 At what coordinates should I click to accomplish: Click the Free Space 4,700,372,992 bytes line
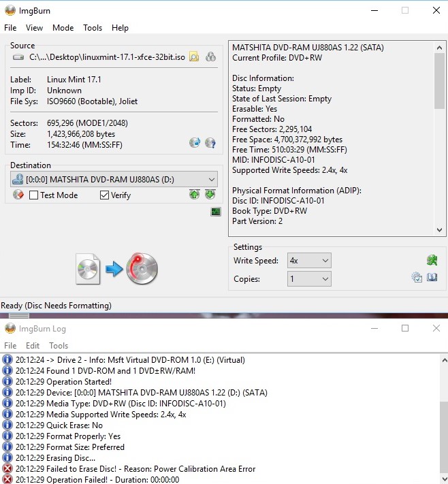coord(287,140)
